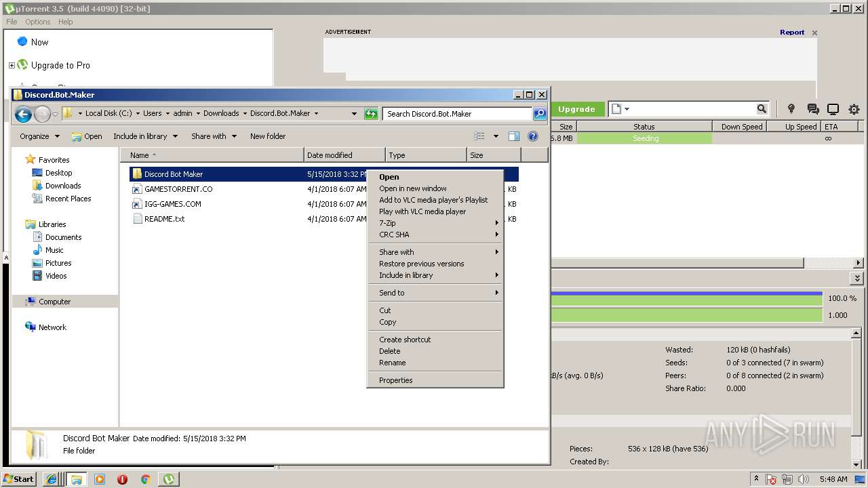Open the uTorrent File menu
This screenshot has height=488, width=868.
pos(12,22)
